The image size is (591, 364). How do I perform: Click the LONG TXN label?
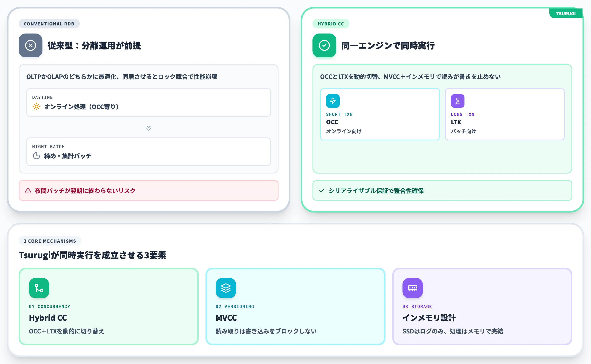463,114
